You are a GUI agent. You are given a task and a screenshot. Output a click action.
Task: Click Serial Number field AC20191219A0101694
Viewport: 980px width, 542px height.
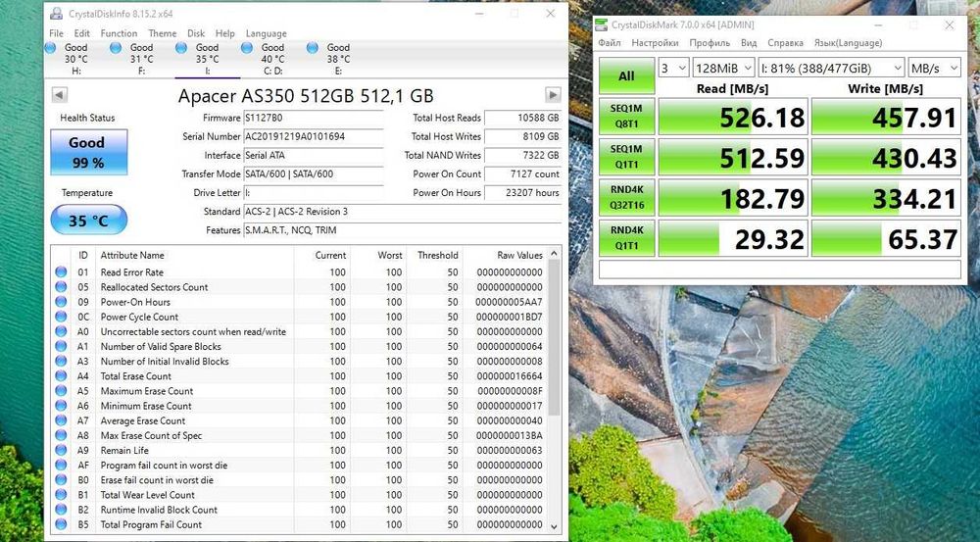pyautogui.click(x=314, y=136)
